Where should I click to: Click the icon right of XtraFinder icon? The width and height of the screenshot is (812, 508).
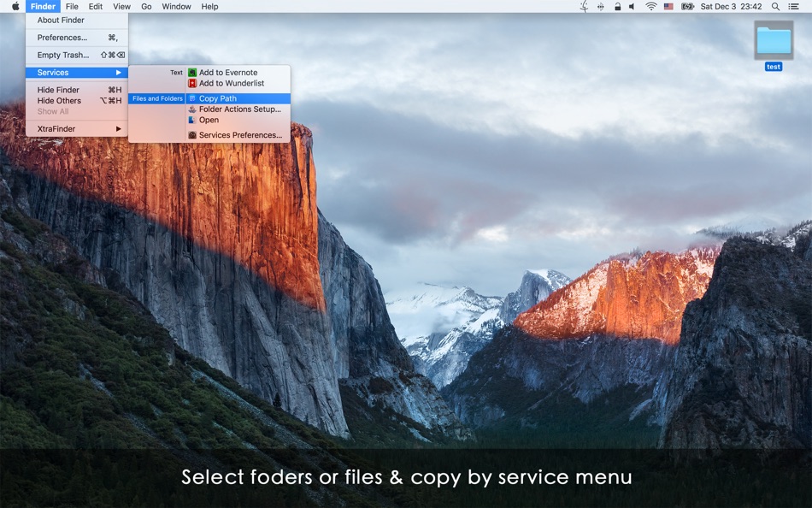[601, 6]
